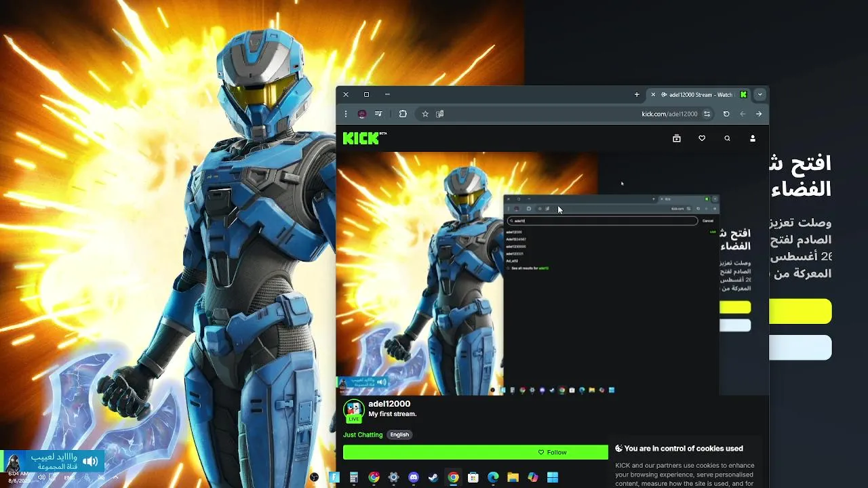Select the adel12000 Stream tab
This screenshot has height=488, width=868.
click(x=700, y=95)
